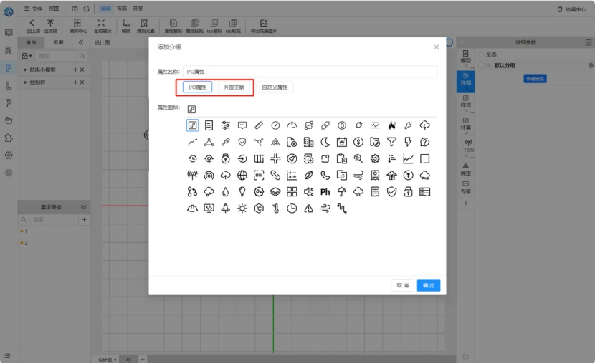This screenshot has width=595, height=364.
Task: Select the calendar icon in grid
Action: 342,142
